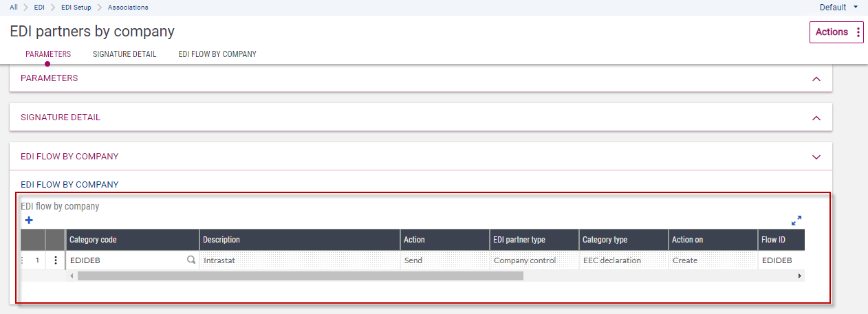Click the EDIDEB category code field
Image resolution: width=868 pixels, height=314 pixels.
(x=124, y=260)
